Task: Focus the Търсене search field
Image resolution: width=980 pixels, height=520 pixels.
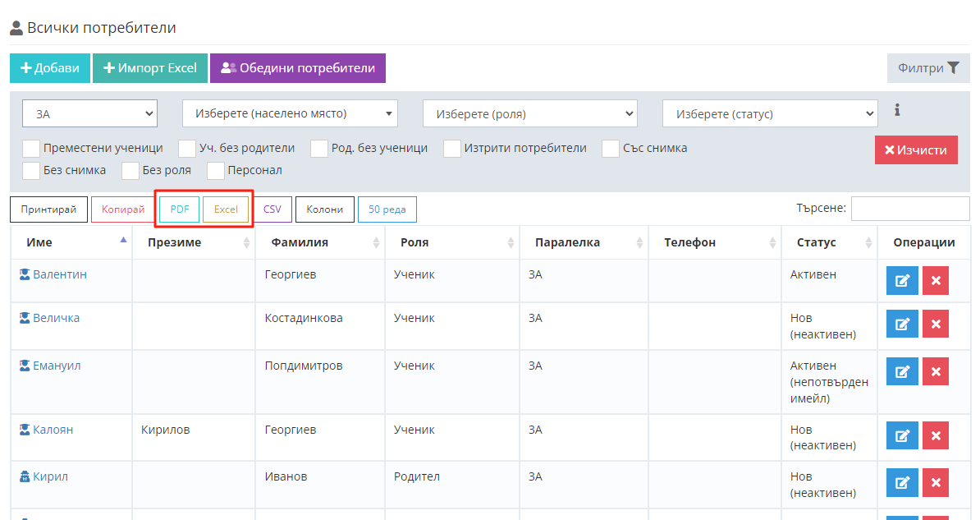Action: [x=910, y=209]
